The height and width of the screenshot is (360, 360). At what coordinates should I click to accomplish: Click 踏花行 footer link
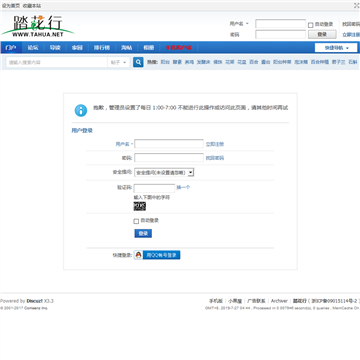point(300,301)
